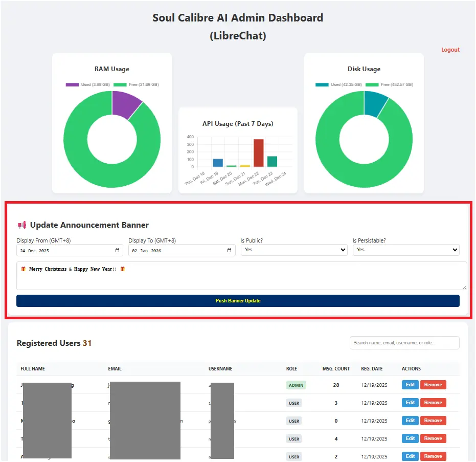This screenshot has height=462, width=476.
Task: Toggle RAM Free legend green swatch
Action: coord(120,84)
